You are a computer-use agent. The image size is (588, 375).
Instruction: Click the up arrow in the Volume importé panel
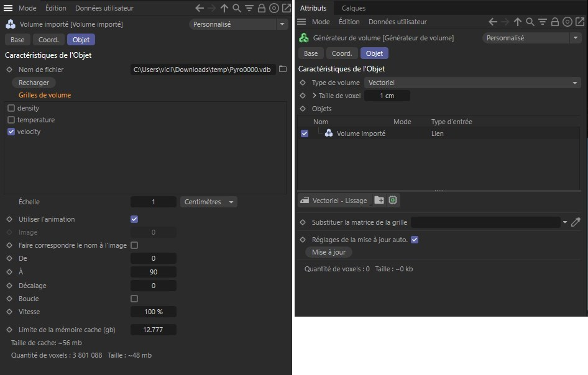(x=224, y=9)
